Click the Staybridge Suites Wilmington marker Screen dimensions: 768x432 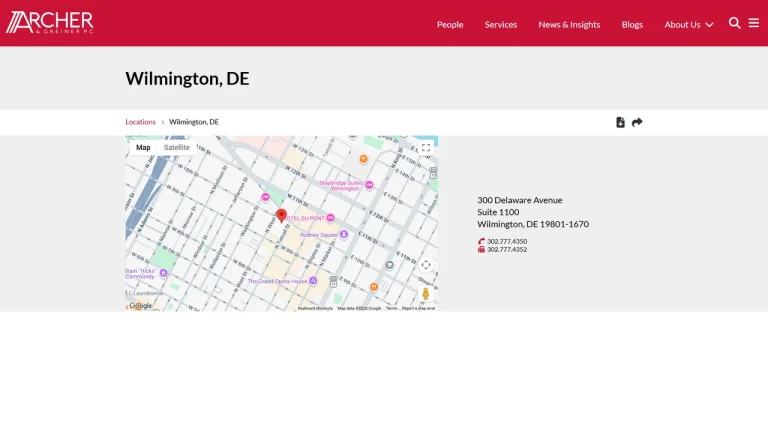click(x=369, y=185)
